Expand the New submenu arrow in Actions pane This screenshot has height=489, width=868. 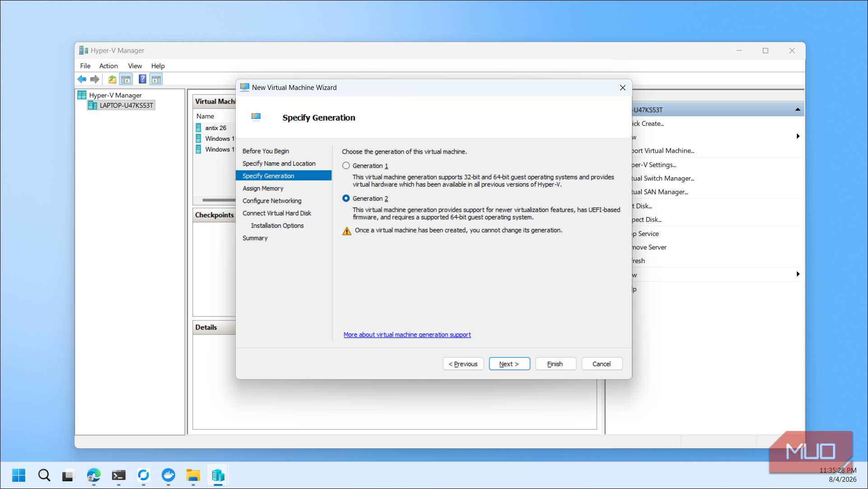click(x=798, y=136)
